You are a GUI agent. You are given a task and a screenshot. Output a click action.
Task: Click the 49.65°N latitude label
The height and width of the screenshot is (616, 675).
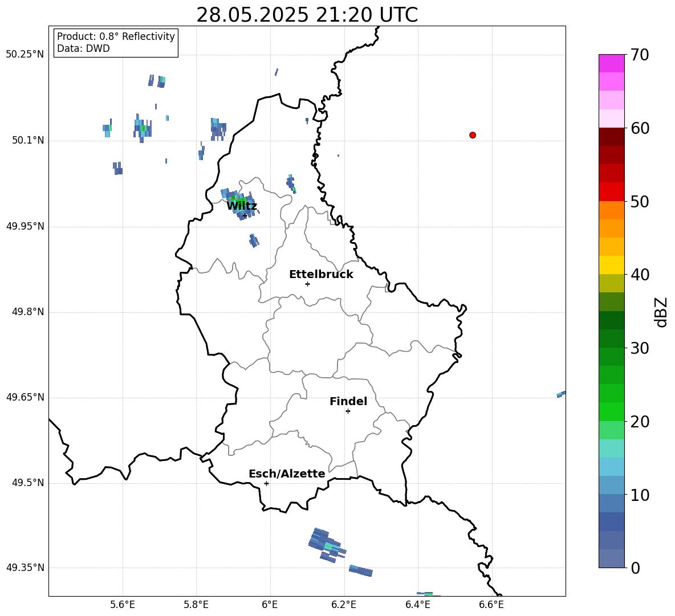point(25,397)
